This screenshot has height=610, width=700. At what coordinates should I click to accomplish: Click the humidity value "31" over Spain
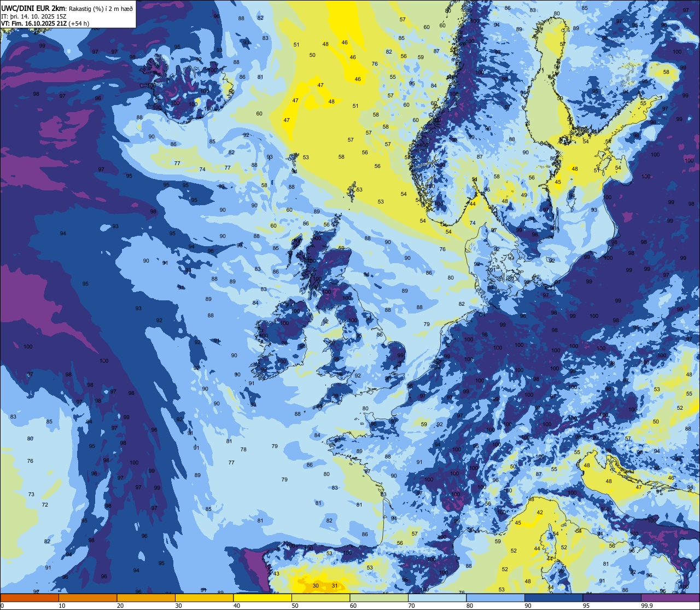(335, 586)
